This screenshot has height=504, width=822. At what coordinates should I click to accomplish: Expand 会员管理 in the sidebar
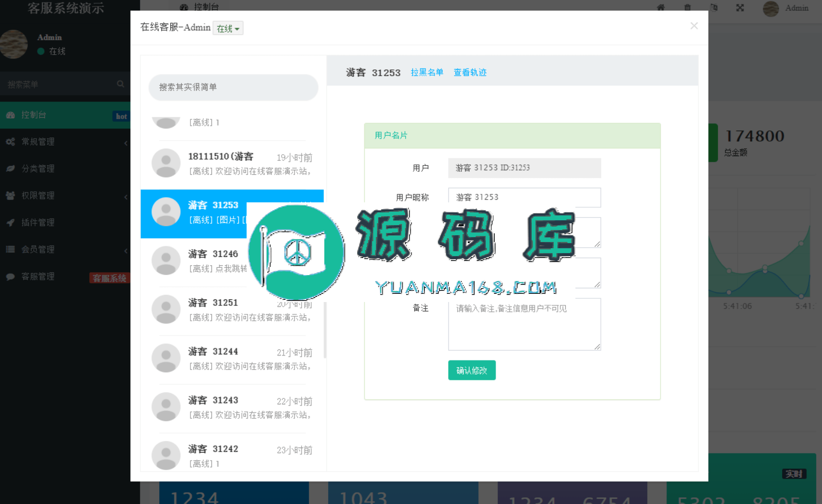click(x=65, y=249)
